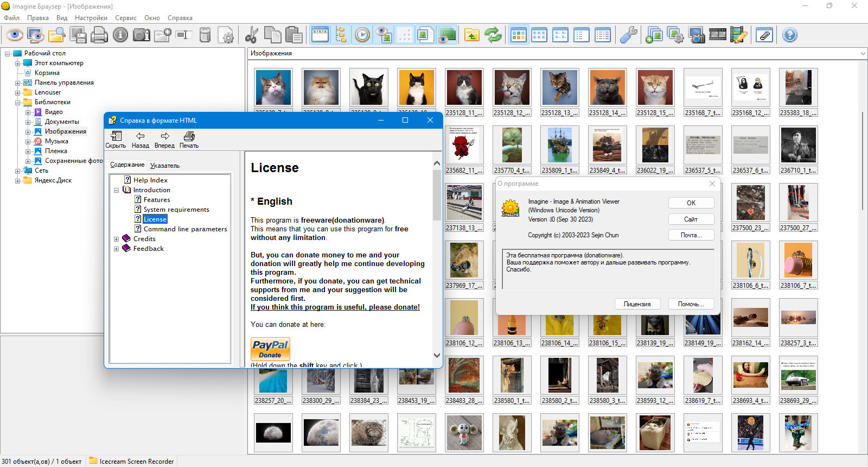Go up a folder with the arrow-folder icon

[x=471, y=35]
